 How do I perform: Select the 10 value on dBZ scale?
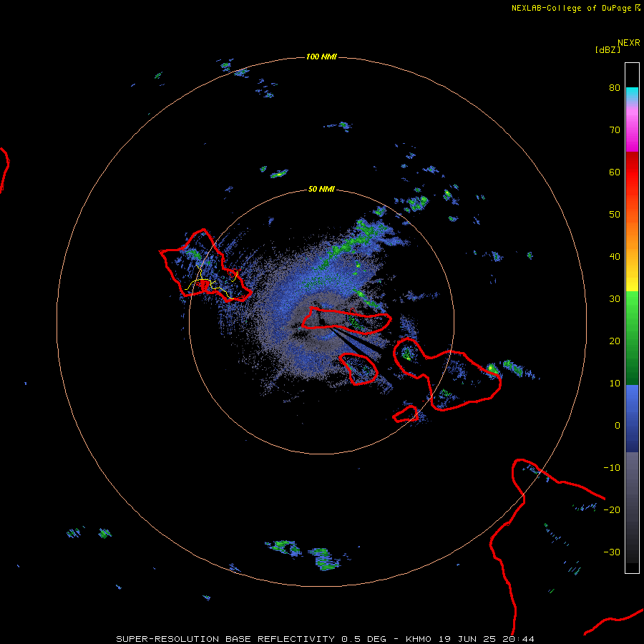pyautogui.click(x=615, y=384)
